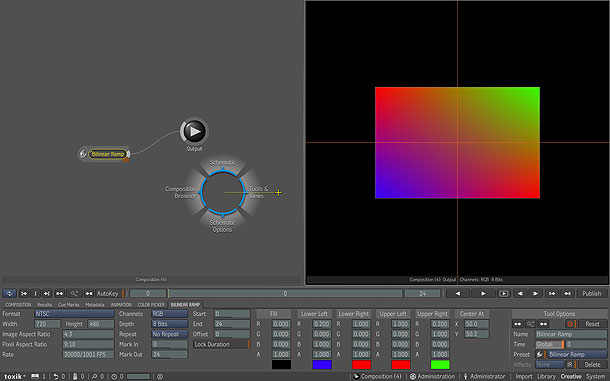Switch to the Metadata tab
This screenshot has height=381, width=610.
pyautogui.click(x=95, y=305)
